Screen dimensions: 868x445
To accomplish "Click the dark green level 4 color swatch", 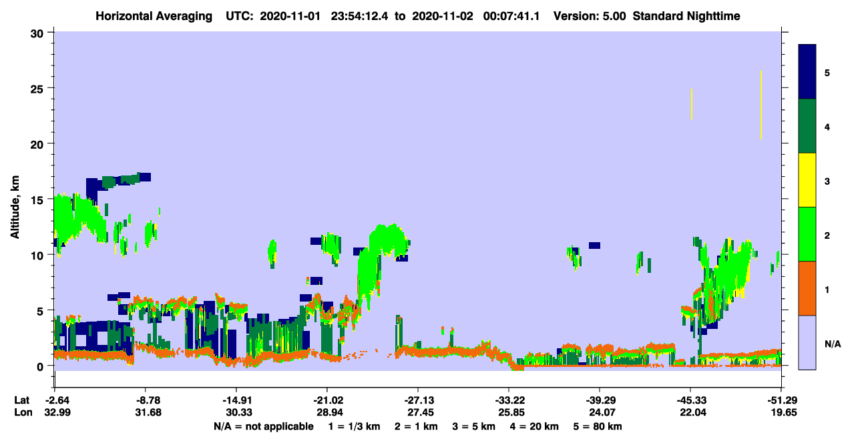I will [807, 126].
